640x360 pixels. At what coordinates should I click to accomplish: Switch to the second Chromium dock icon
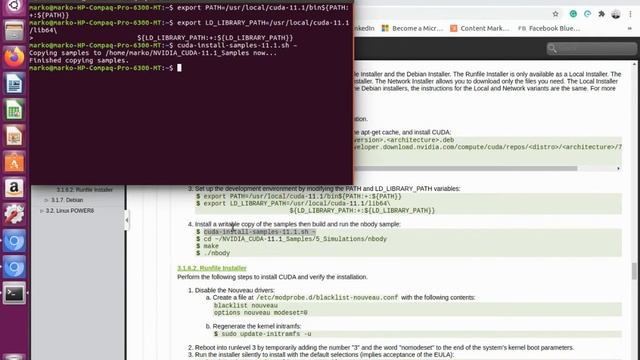[14, 267]
